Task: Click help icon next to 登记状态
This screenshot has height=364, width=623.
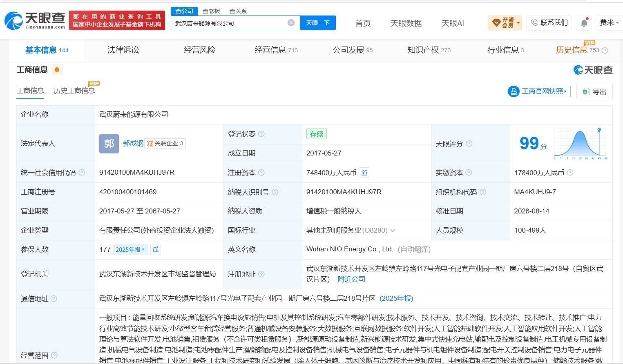Action: coord(261,134)
